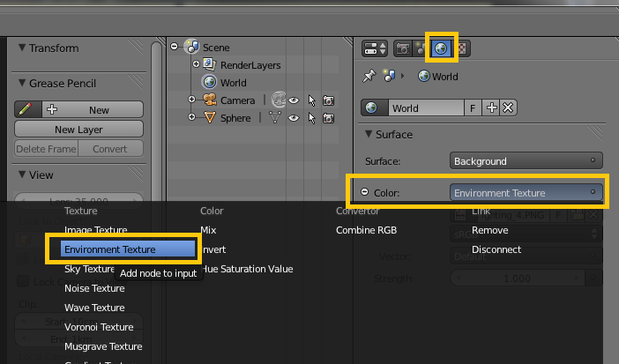
Task: Choose Hue Saturation Value node
Action: (x=248, y=269)
